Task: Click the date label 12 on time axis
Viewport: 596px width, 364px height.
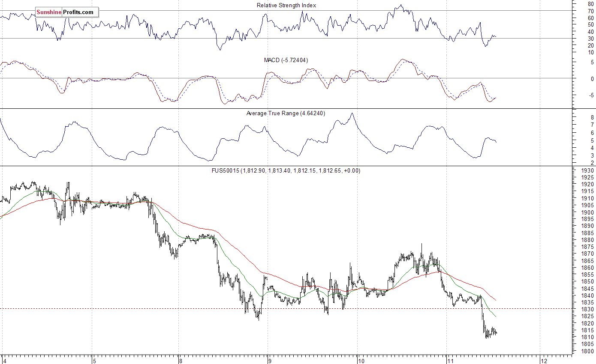Action: click(545, 361)
